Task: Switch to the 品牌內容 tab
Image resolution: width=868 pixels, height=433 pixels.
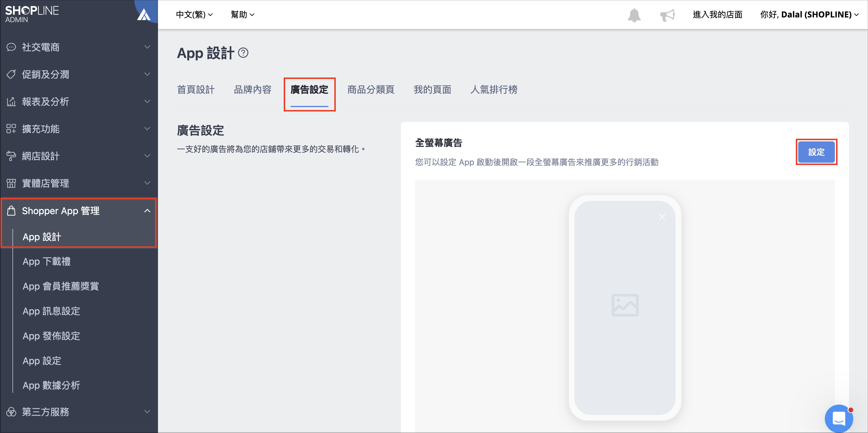Action: (253, 90)
